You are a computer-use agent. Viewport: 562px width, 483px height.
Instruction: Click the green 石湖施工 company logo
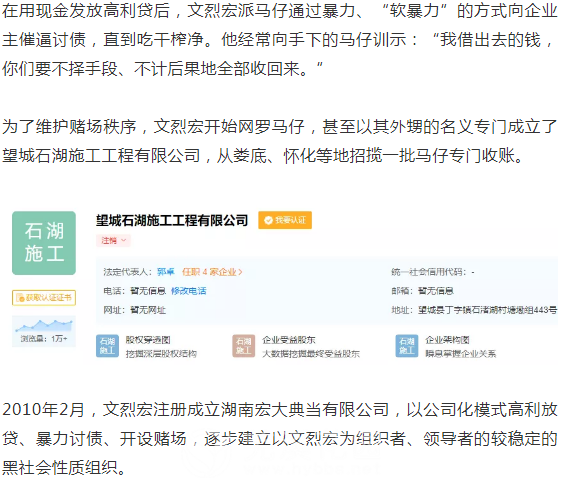[x=44, y=243]
